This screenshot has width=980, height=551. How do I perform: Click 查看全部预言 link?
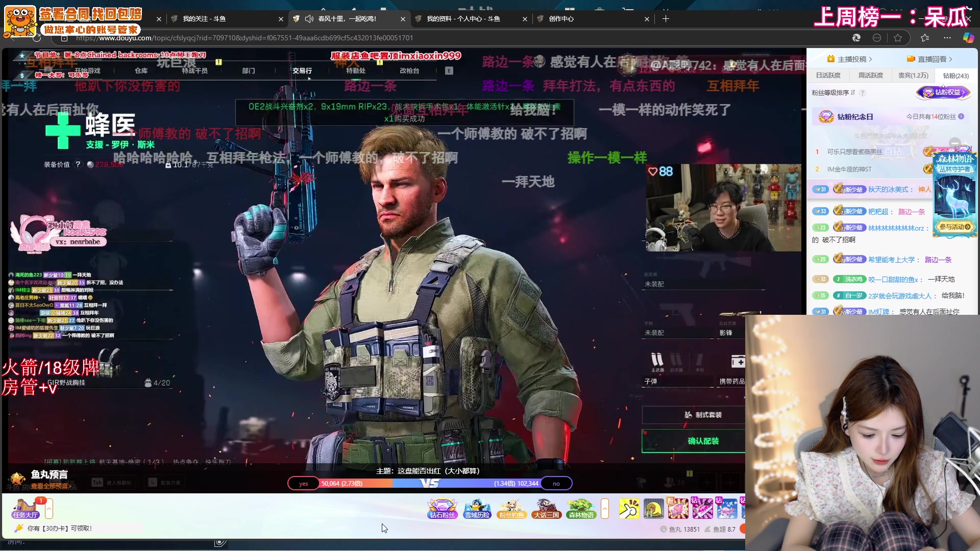coord(51,486)
